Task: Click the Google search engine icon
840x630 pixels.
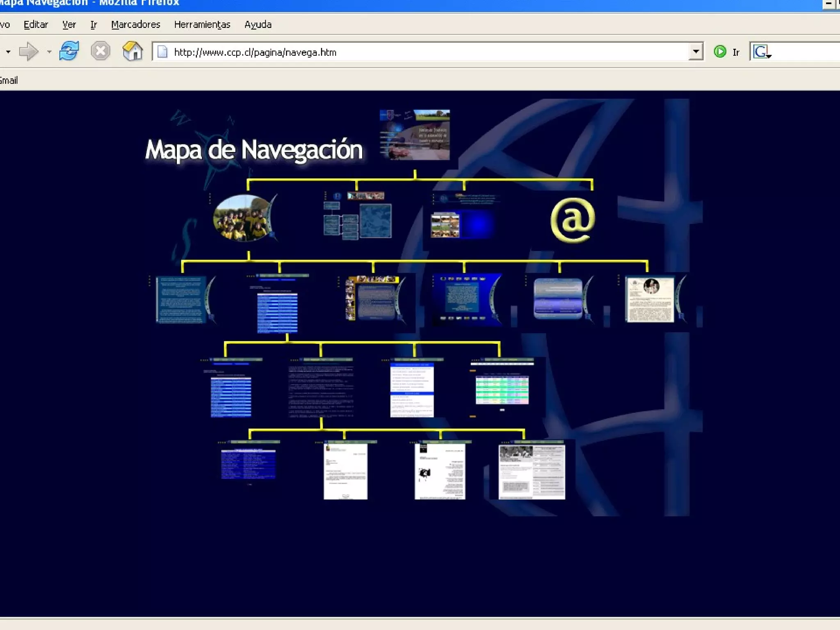Action: tap(761, 52)
